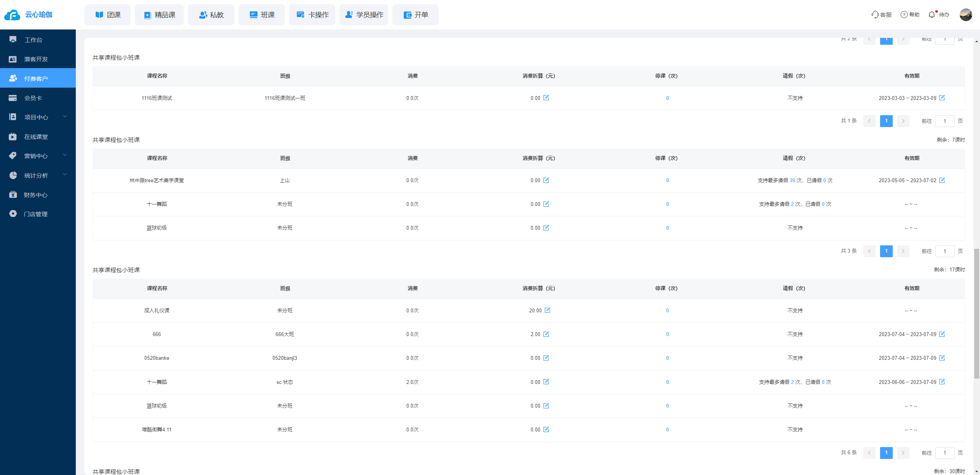
Task: Edit validity period for 0520banke
Action: pyautogui.click(x=942, y=358)
